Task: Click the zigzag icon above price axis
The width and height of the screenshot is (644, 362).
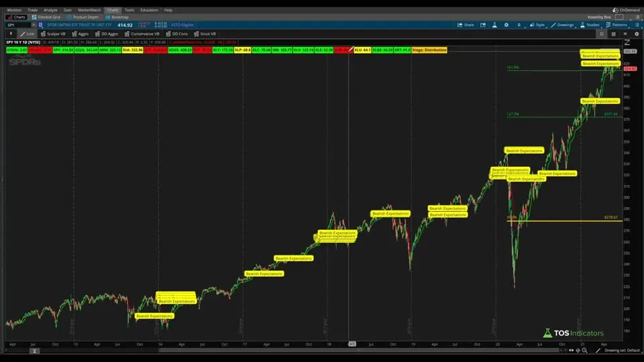Action: point(627,42)
